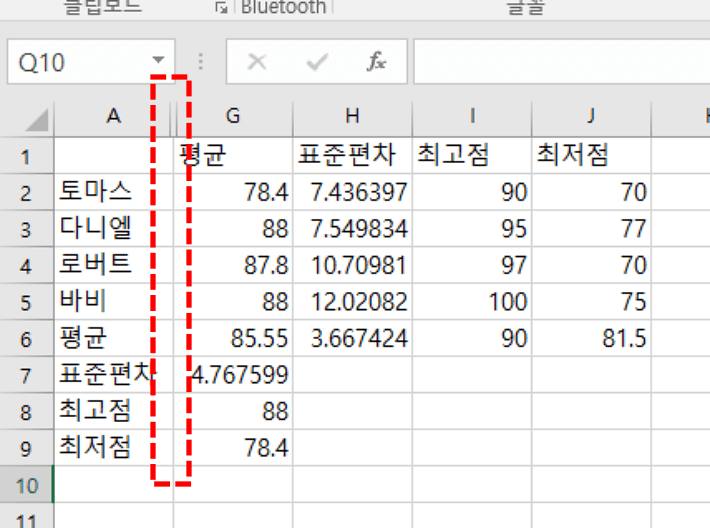Click cell A9 labeled 최저점
Viewport: 710px width, 528px height.
tap(113, 448)
